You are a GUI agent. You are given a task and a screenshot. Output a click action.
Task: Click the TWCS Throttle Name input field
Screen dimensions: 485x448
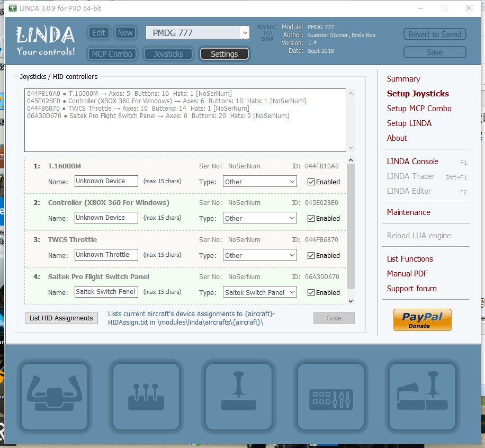pyautogui.click(x=106, y=255)
